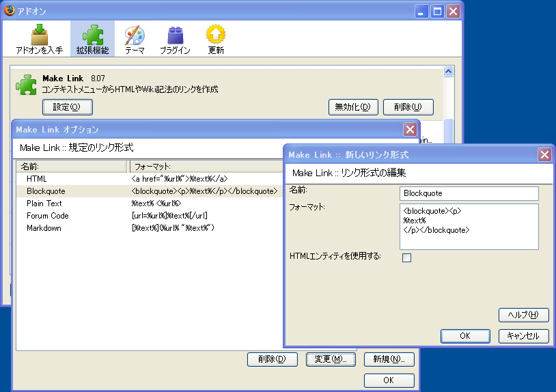Screen dimensions: 556x392
Task: Open the プラグイン plugins tab
Action: point(175,39)
